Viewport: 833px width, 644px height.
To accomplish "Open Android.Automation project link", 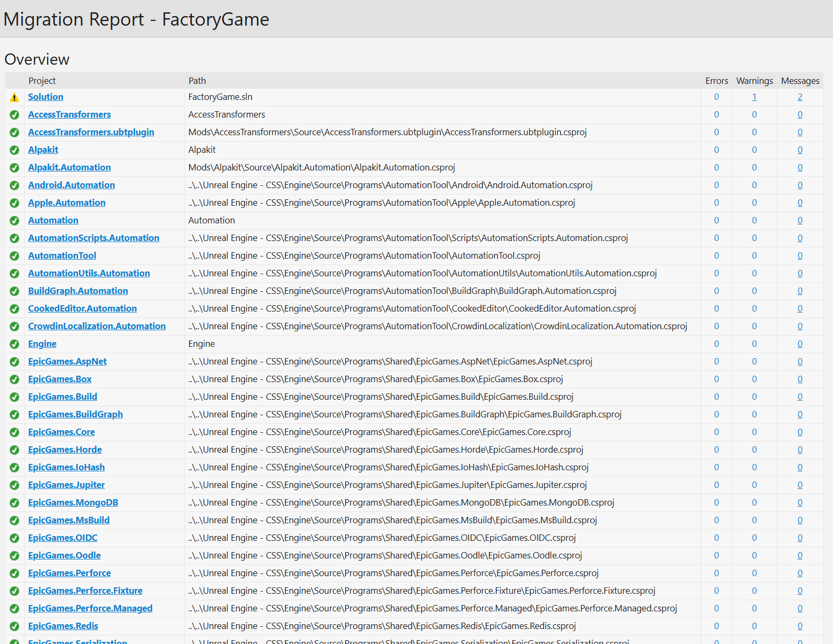I will [72, 185].
